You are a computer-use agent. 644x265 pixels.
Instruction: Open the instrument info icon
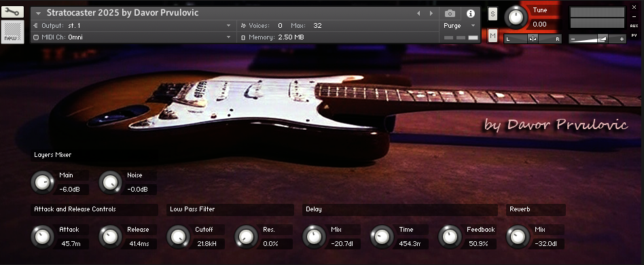[471, 14]
